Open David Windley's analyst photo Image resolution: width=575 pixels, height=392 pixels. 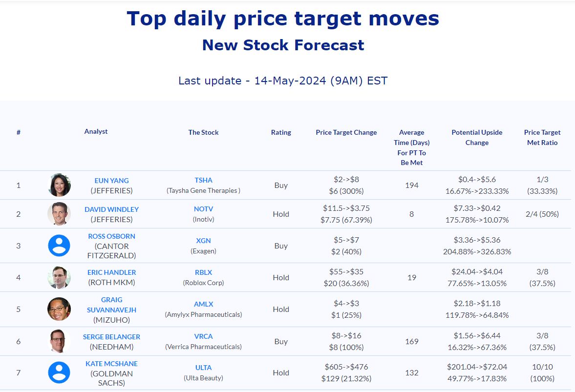[59, 214]
